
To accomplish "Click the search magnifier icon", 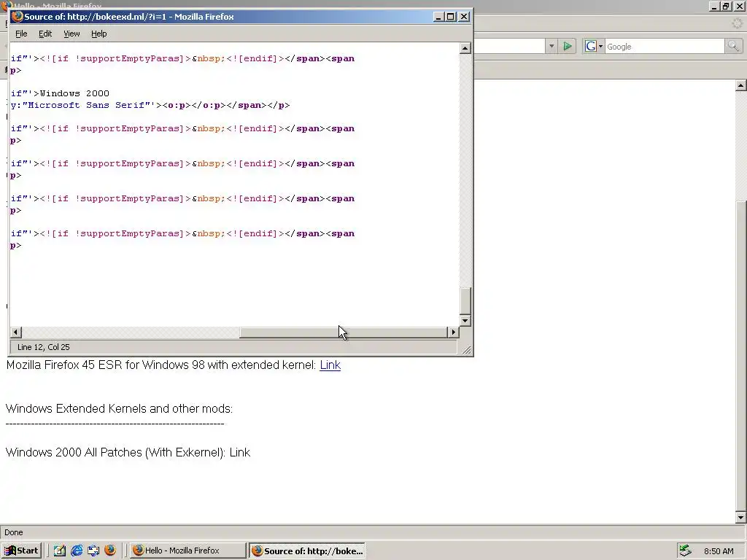I will coord(733,46).
